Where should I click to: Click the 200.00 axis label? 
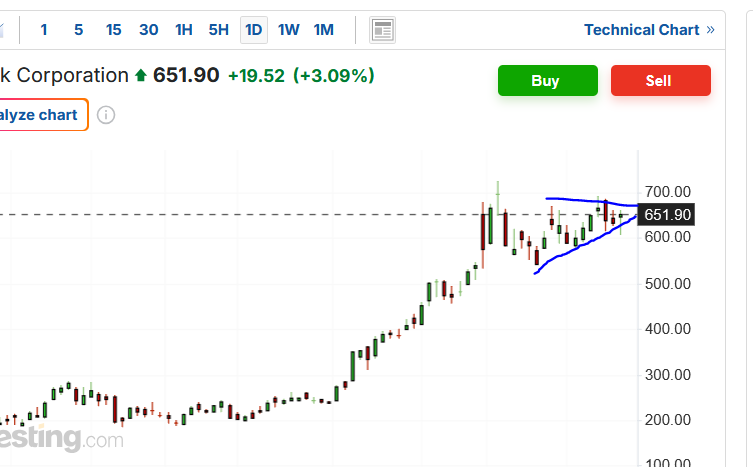[668, 420]
